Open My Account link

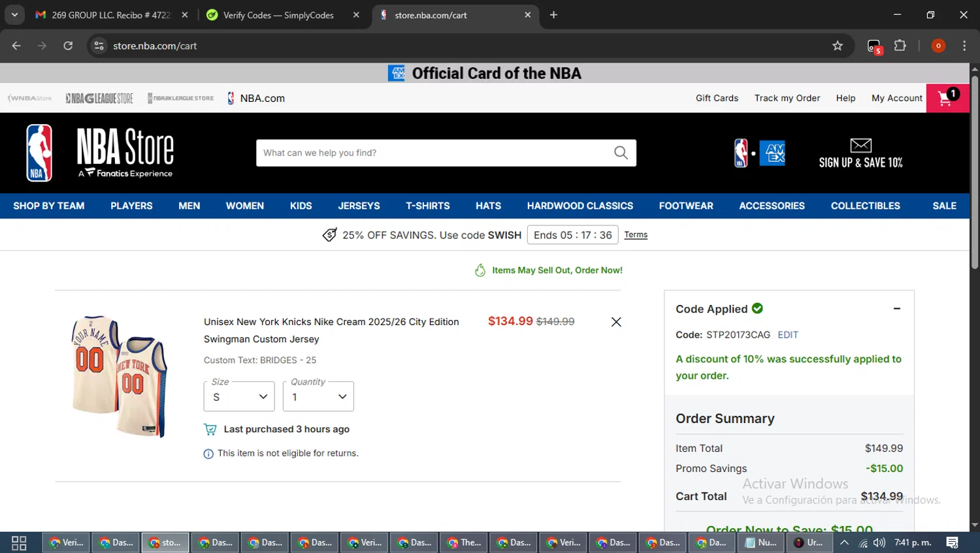tap(896, 98)
